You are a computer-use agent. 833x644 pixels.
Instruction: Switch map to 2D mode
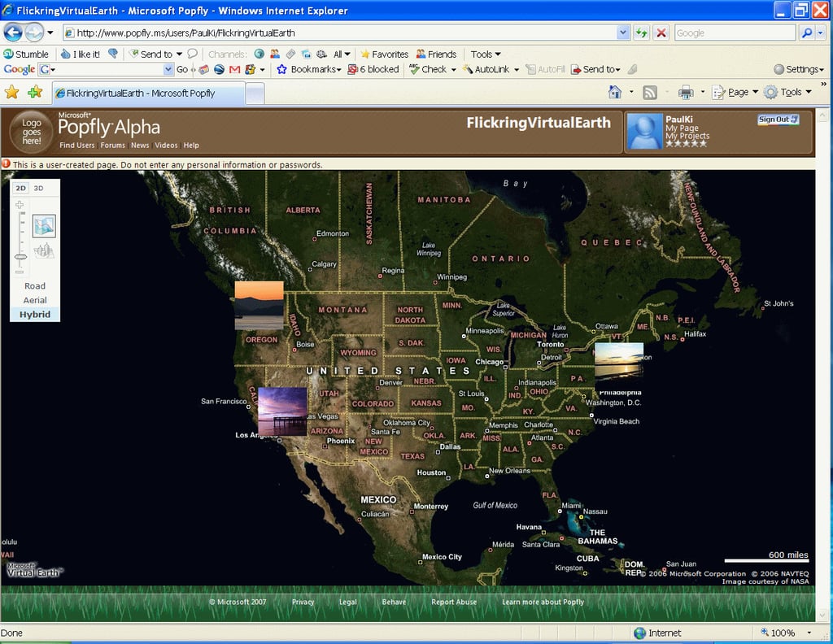pos(20,188)
